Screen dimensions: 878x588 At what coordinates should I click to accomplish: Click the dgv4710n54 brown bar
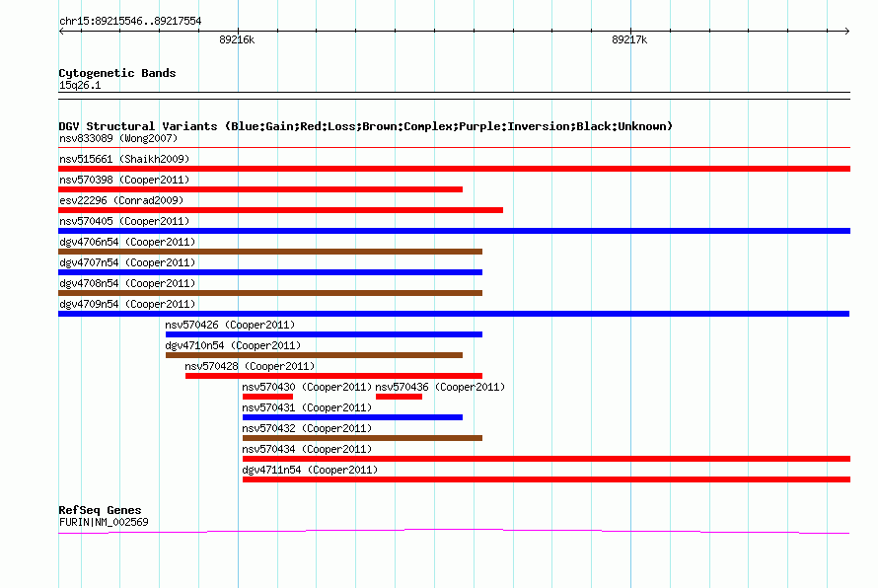click(x=314, y=355)
